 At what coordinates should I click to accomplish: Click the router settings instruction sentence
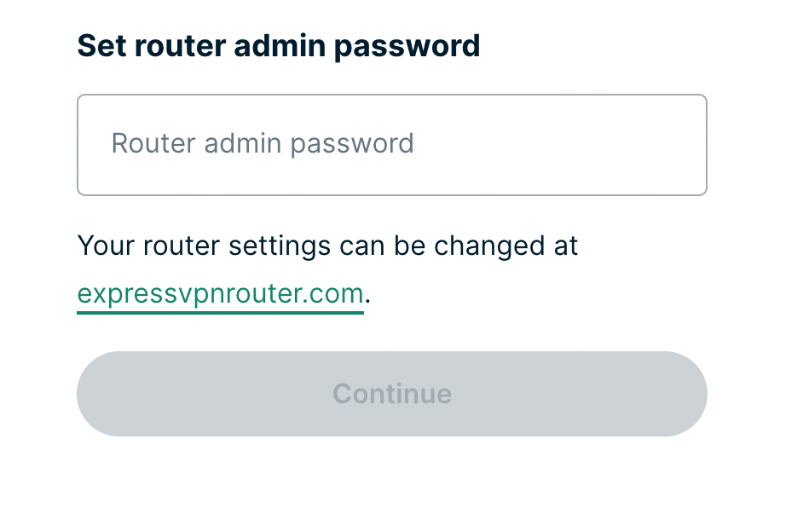tap(327, 246)
